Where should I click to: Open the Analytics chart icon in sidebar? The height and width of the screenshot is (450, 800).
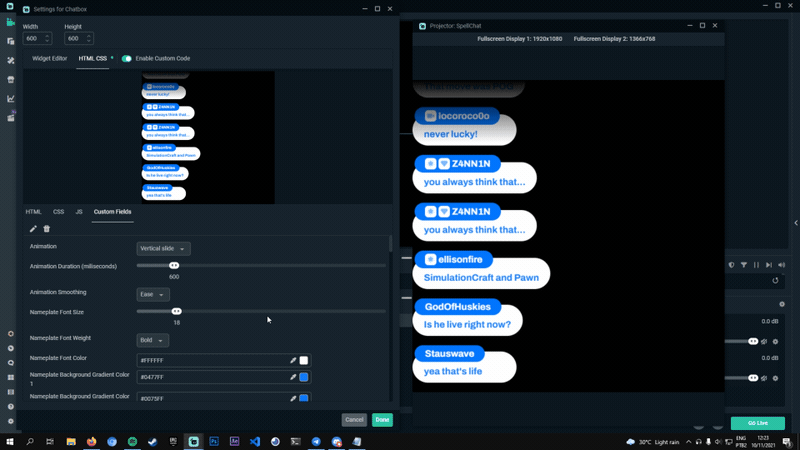coord(11,98)
